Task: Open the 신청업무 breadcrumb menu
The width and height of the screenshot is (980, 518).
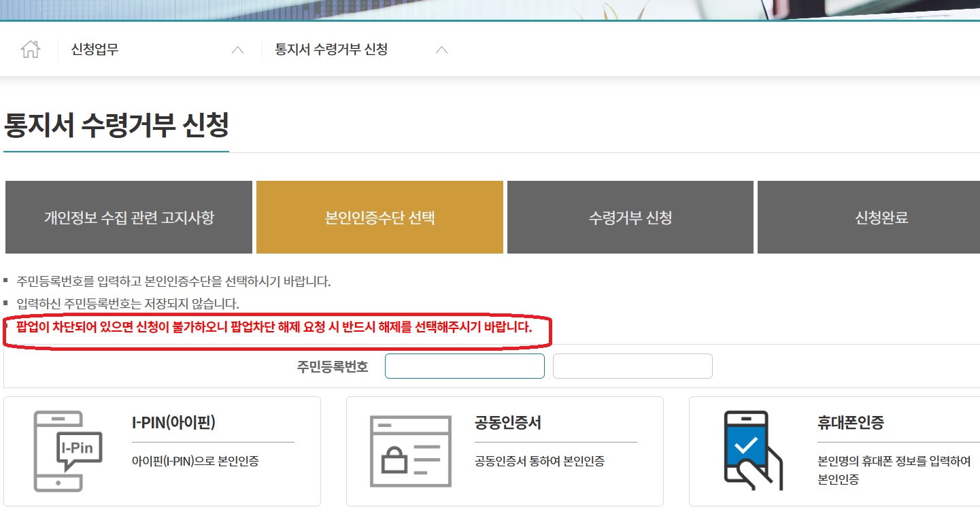Action: coord(95,50)
